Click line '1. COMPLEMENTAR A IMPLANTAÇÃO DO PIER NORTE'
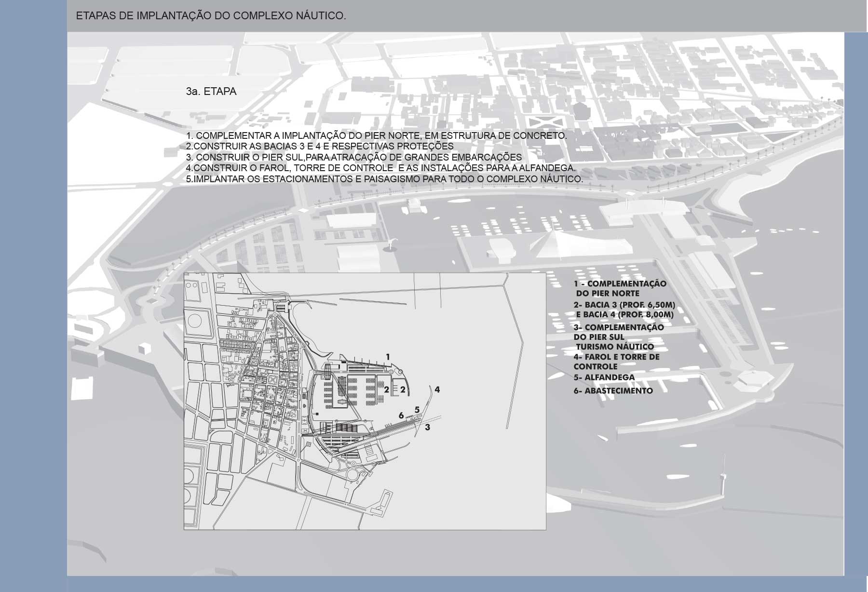This screenshot has width=868, height=592. pyautogui.click(x=377, y=136)
